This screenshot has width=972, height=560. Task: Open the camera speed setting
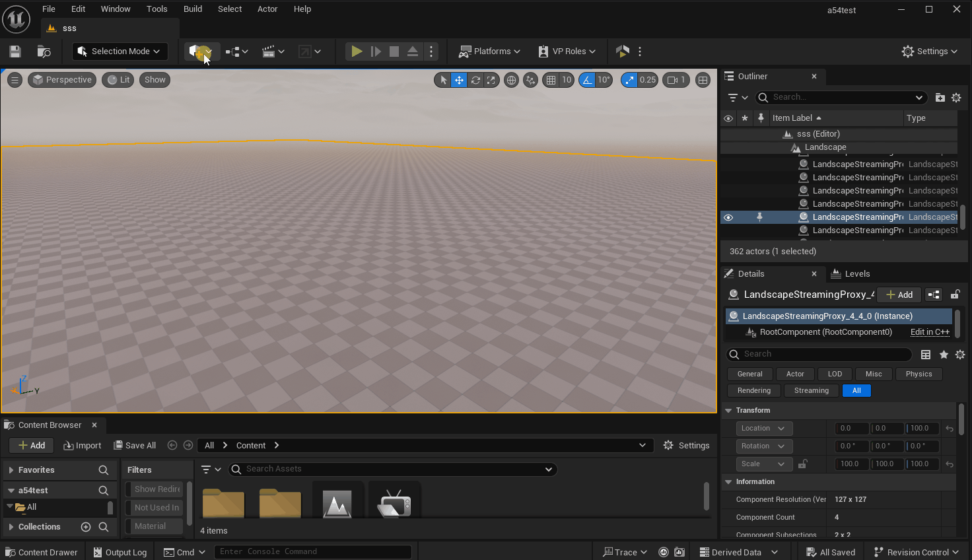click(x=677, y=80)
